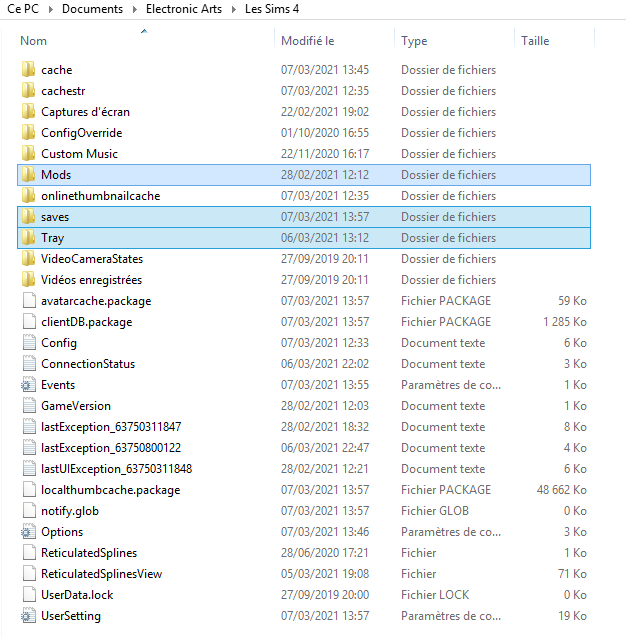Click the avatarcache.package file icon
626x638 pixels.
28,301
